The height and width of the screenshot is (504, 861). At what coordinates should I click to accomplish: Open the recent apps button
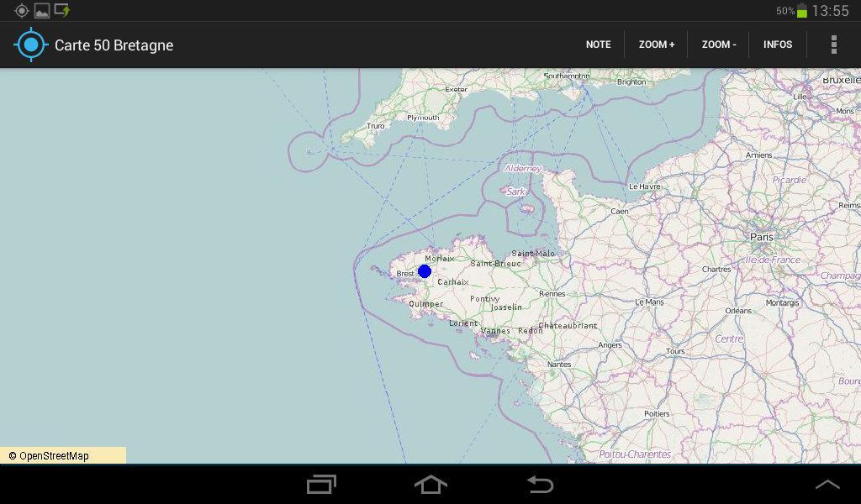coord(320,484)
